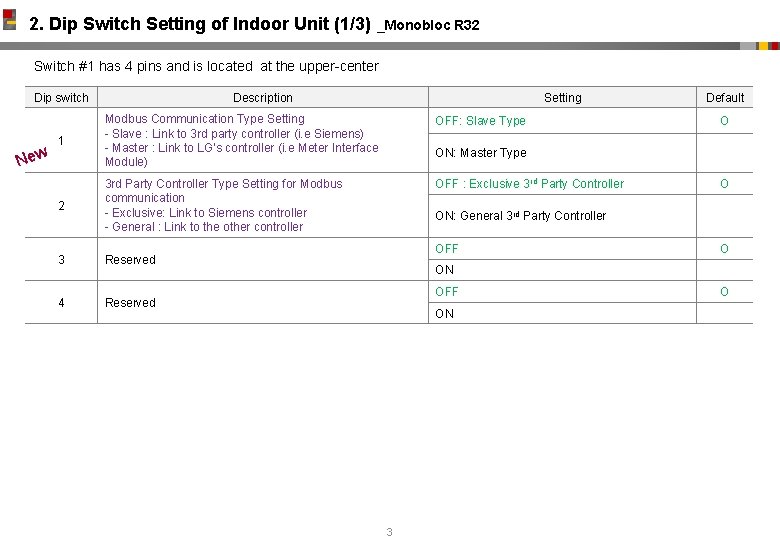
Task: Select "ON: General 3rd Party Controller" setting
Action: point(520,216)
